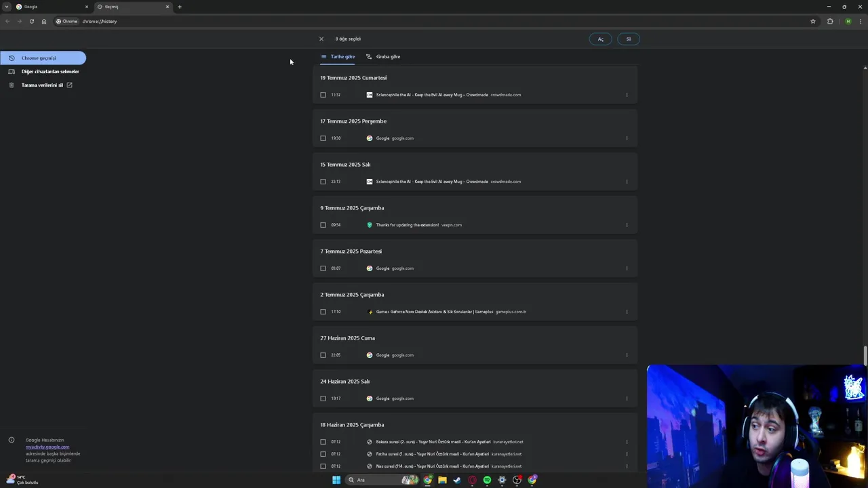Switch to the Gruba göre tab

tap(383, 57)
